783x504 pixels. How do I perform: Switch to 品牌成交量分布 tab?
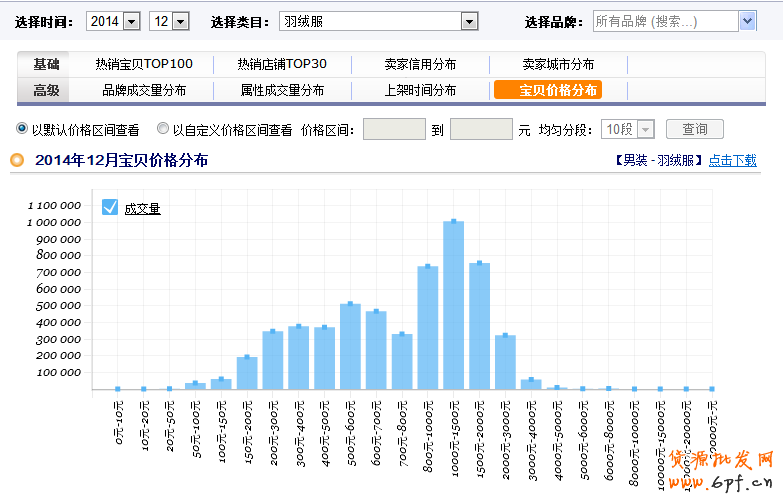(x=144, y=90)
